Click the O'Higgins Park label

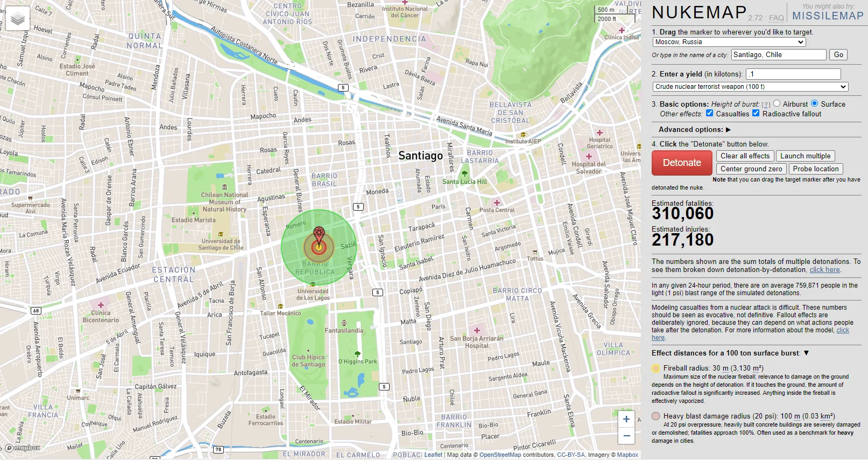(358, 362)
